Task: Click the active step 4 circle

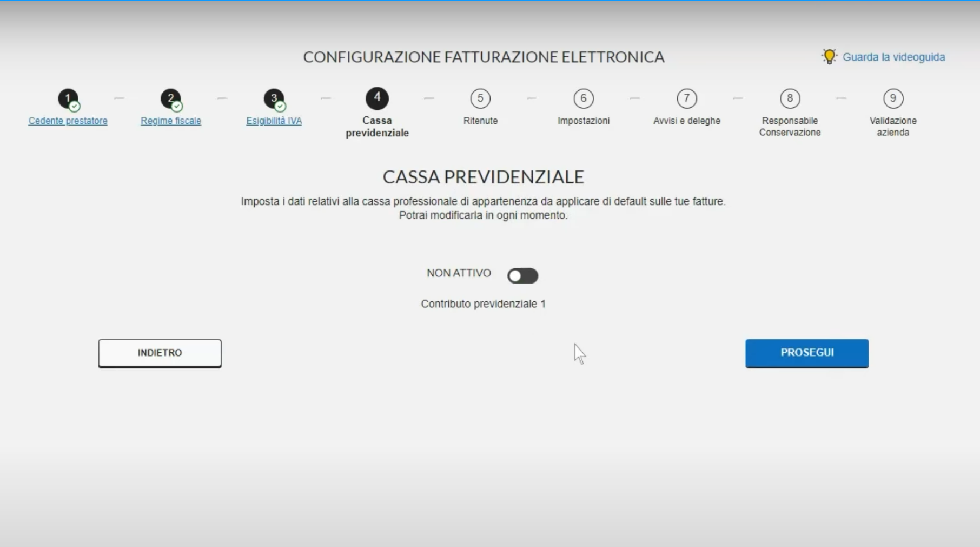Action: (x=377, y=98)
